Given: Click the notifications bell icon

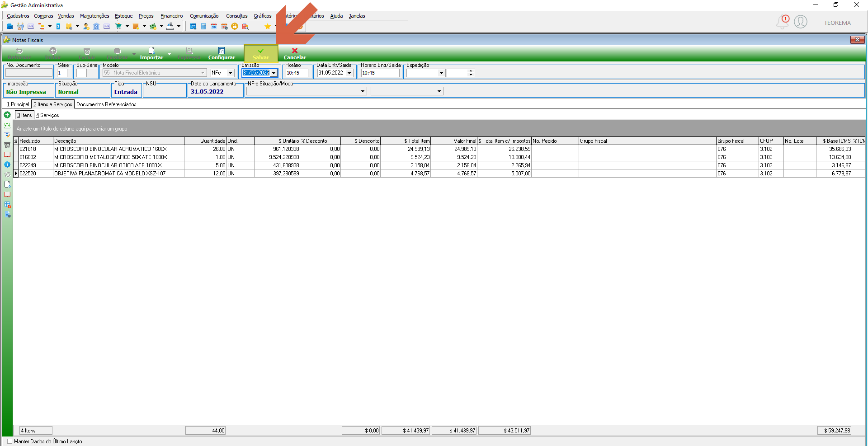Looking at the screenshot, I should click(x=782, y=22).
